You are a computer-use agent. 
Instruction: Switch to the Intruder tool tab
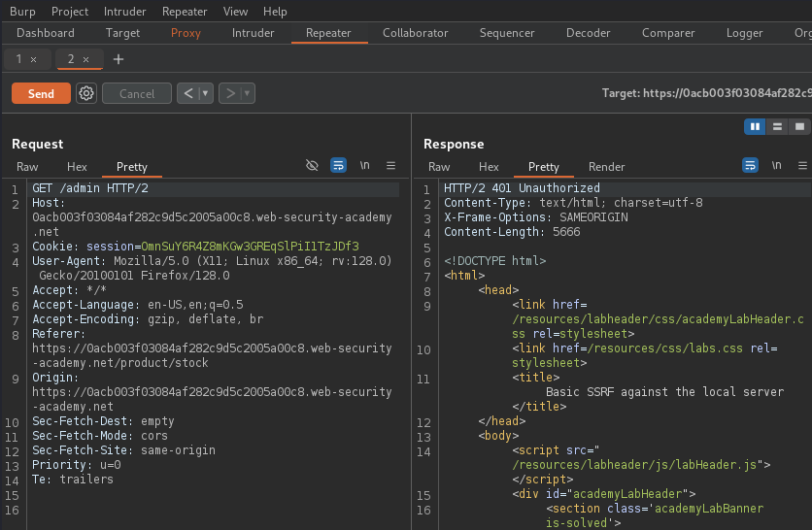click(x=253, y=33)
